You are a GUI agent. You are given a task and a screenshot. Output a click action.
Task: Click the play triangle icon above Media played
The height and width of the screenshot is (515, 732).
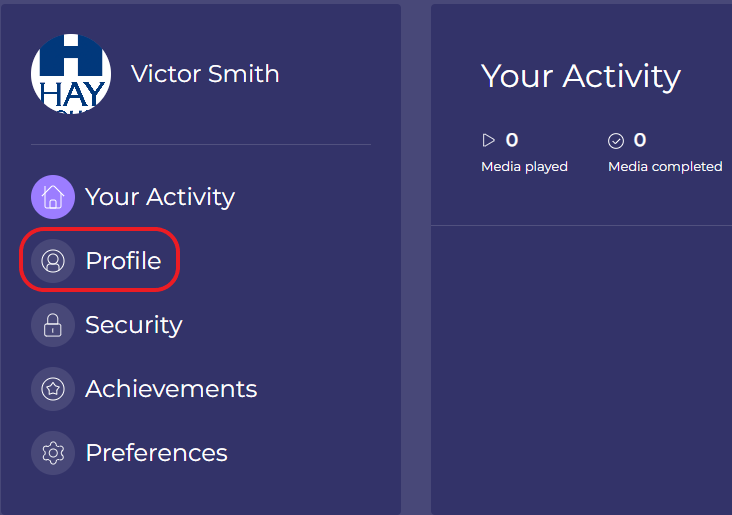click(x=489, y=141)
